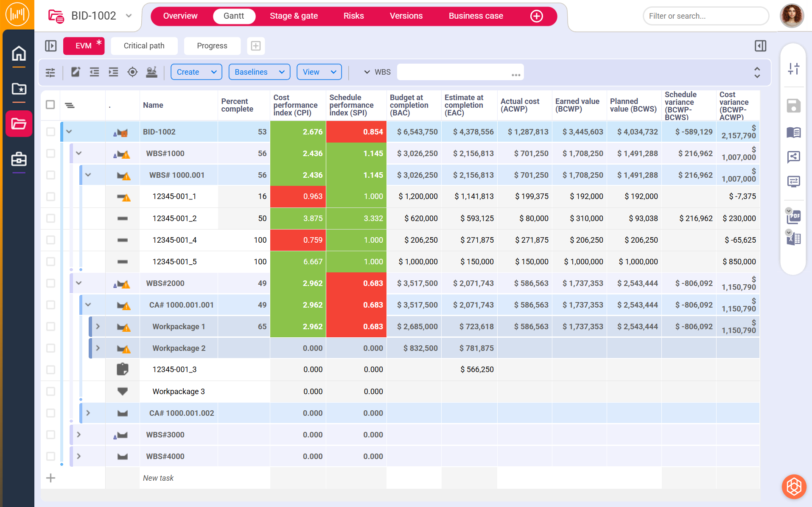Switch to the Risks tab
Screen dimensions: 812x507
click(x=353, y=16)
